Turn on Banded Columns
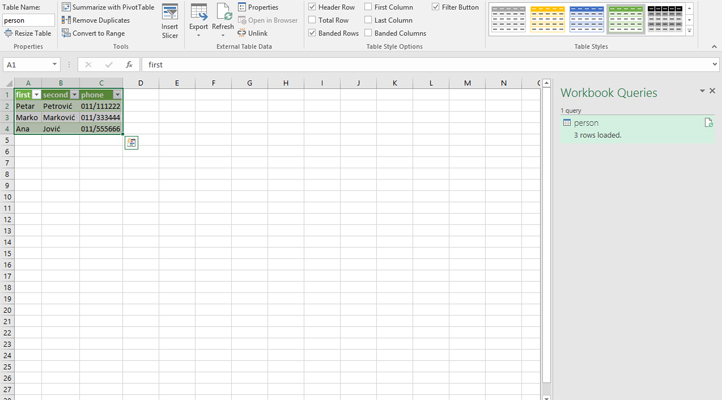This screenshot has width=722, height=400. point(369,33)
